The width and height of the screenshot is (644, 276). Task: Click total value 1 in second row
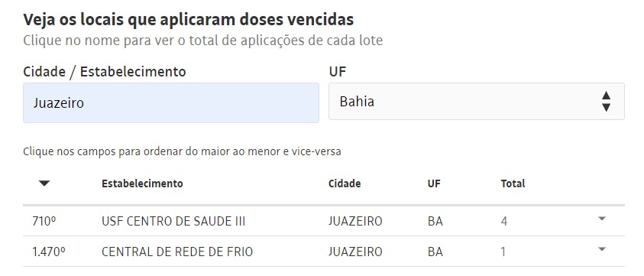[503, 252]
